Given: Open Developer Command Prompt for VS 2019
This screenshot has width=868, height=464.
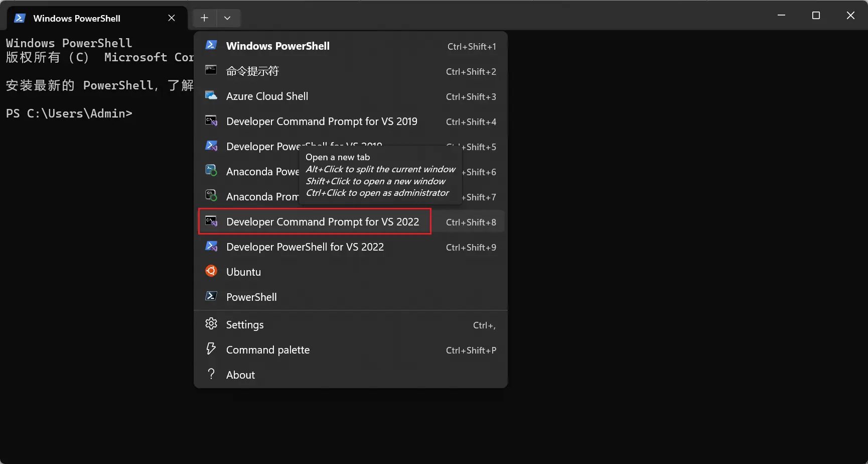Looking at the screenshot, I should (350, 122).
